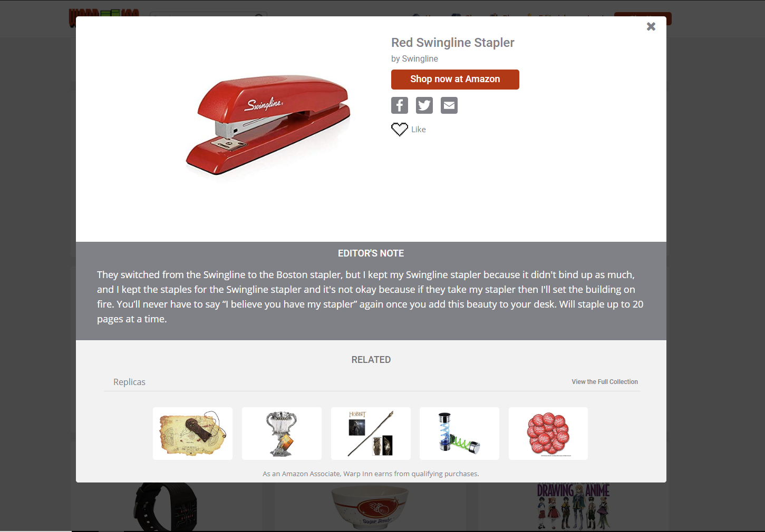This screenshot has width=765, height=532.
Task: Select the red stapler product image
Action: click(x=268, y=124)
